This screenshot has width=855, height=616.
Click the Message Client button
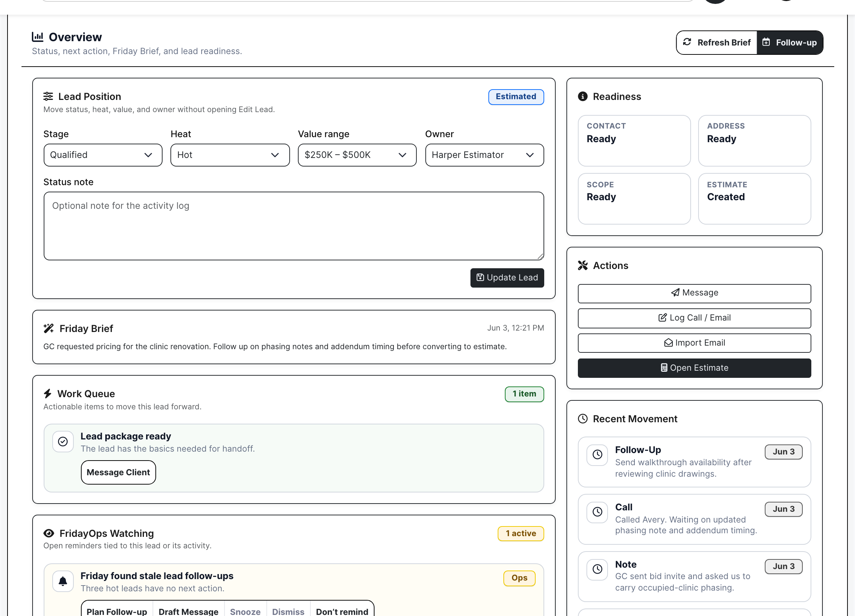point(119,472)
